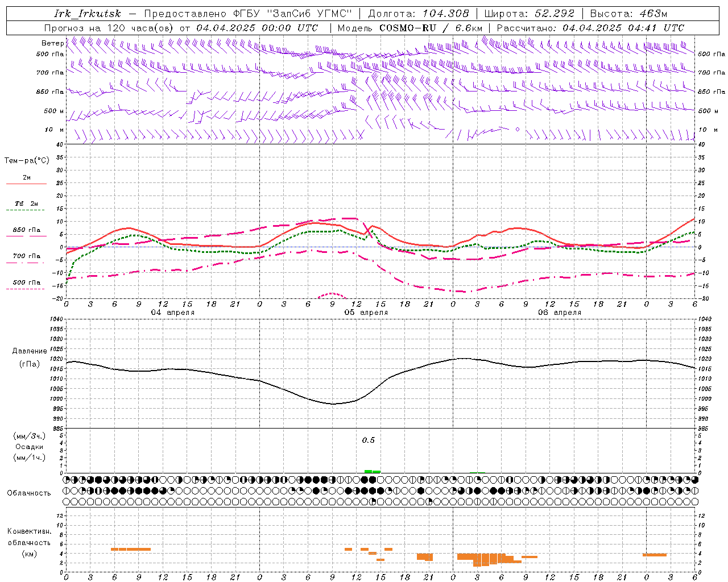Image resolution: width=728 pixels, height=582 pixels.
Task: Click the Долгота: 104.308 longitude value
Action: pyautogui.click(x=419, y=14)
